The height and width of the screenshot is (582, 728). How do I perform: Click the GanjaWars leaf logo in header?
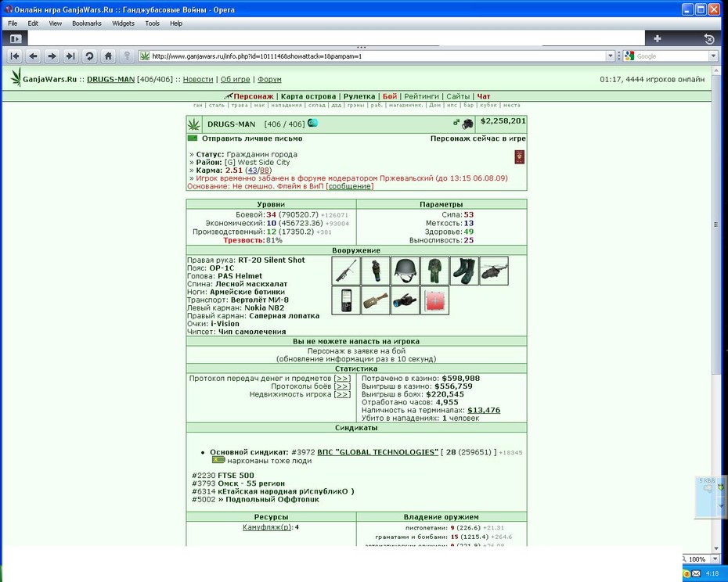tap(16, 77)
